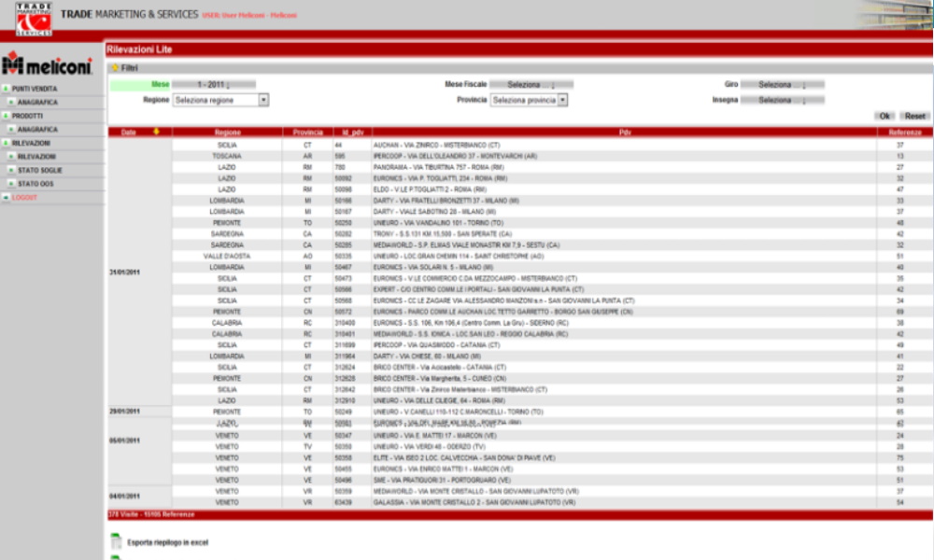Image resolution: width=934 pixels, height=560 pixels.
Task: Click the VALLE D'AOSTA region cell
Action: pyautogui.click(x=227, y=256)
